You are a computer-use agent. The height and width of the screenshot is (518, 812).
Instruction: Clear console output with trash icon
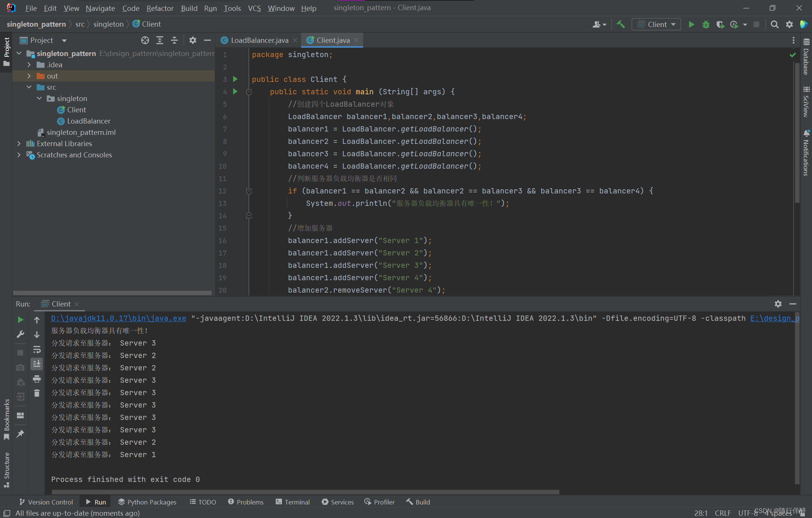(37, 393)
